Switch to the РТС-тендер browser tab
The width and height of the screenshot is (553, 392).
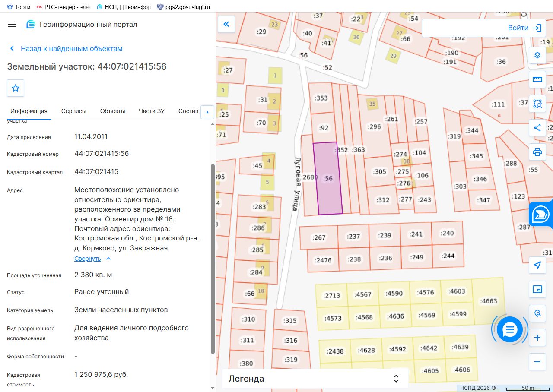[x=63, y=6]
